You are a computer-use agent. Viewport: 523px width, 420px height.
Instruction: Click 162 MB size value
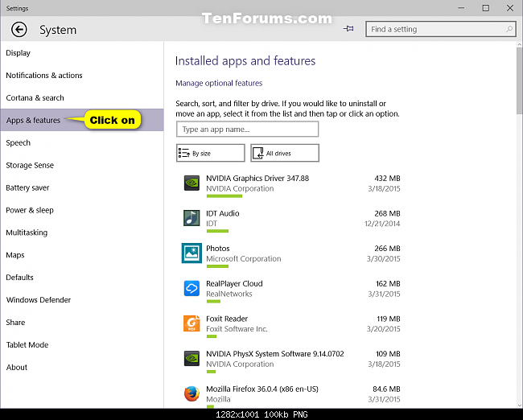click(388, 283)
